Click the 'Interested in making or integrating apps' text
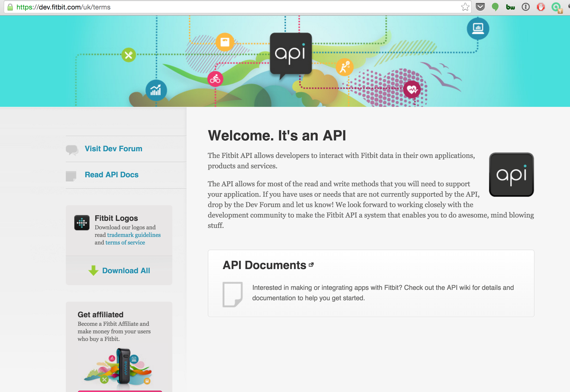 tap(383, 293)
